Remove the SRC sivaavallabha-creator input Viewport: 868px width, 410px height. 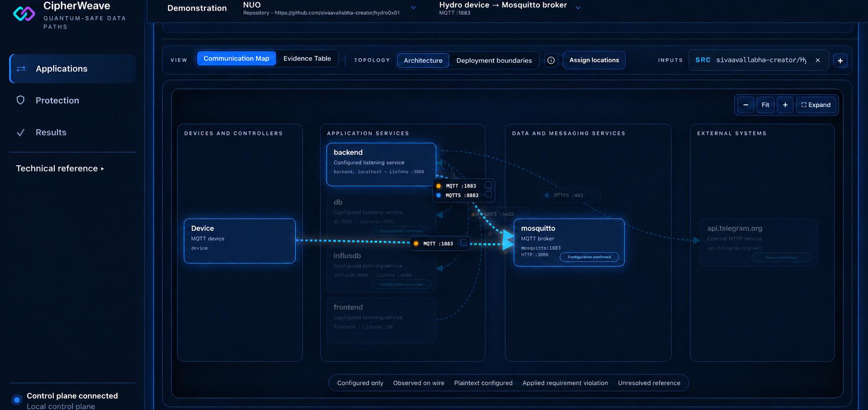(818, 60)
